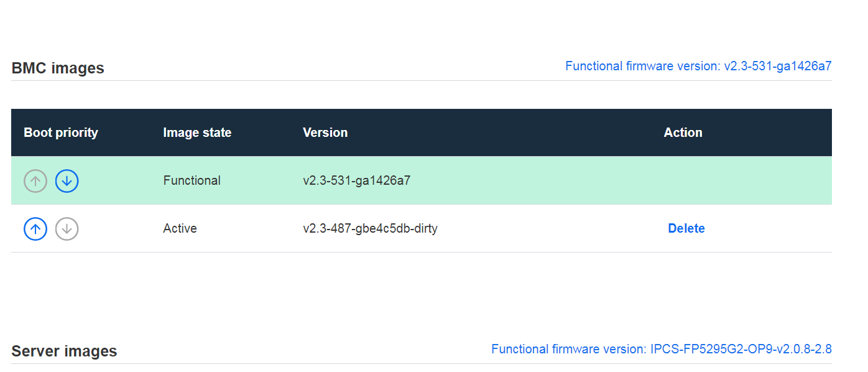The width and height of the screenshot is (868, 372).
Task: Click the Boot priority column header
Action: tap(61, 133)
